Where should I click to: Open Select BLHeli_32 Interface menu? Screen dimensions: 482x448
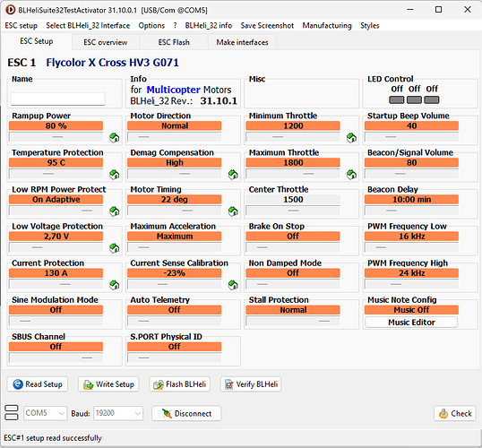click(88, 25)
